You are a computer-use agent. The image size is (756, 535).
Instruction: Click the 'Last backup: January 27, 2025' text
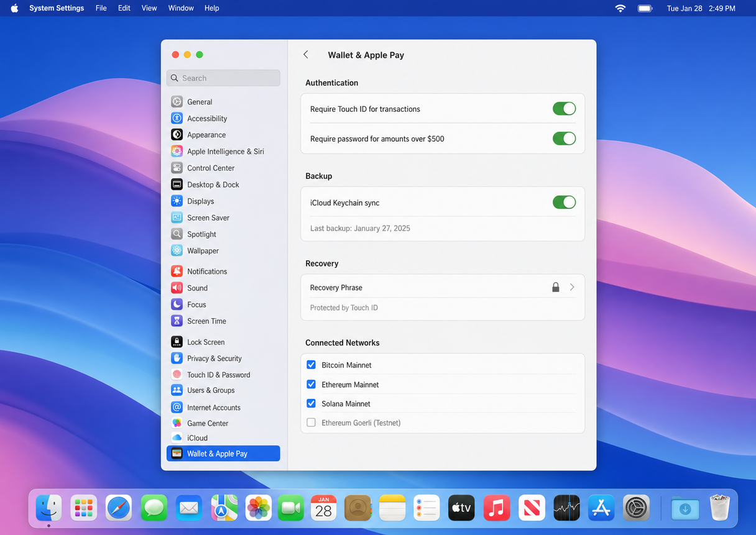pos(360,228)
